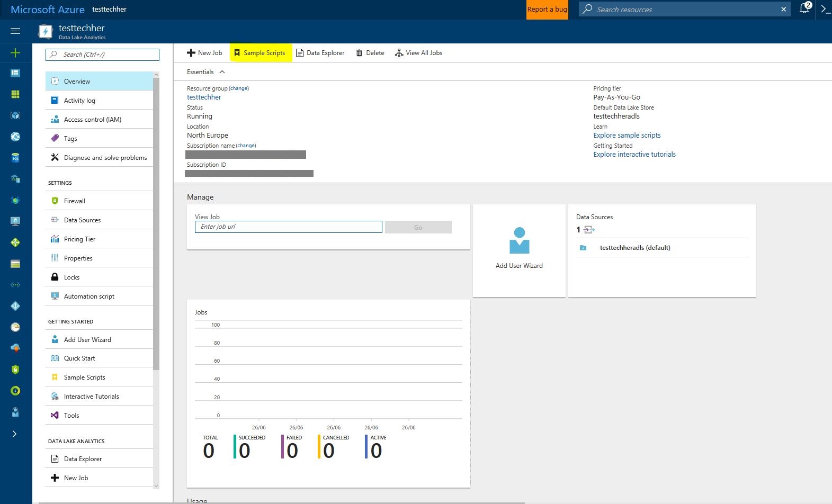Clear the Search resources box

783,9
